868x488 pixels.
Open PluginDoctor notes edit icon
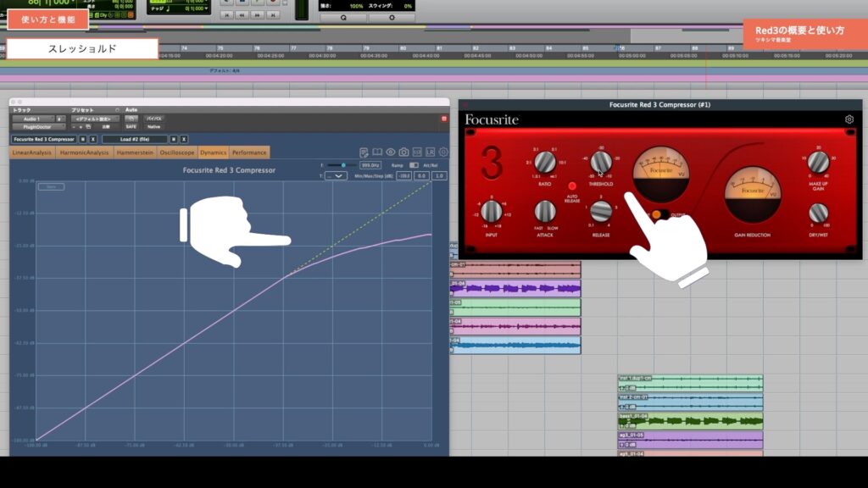(x=364, y=152)
